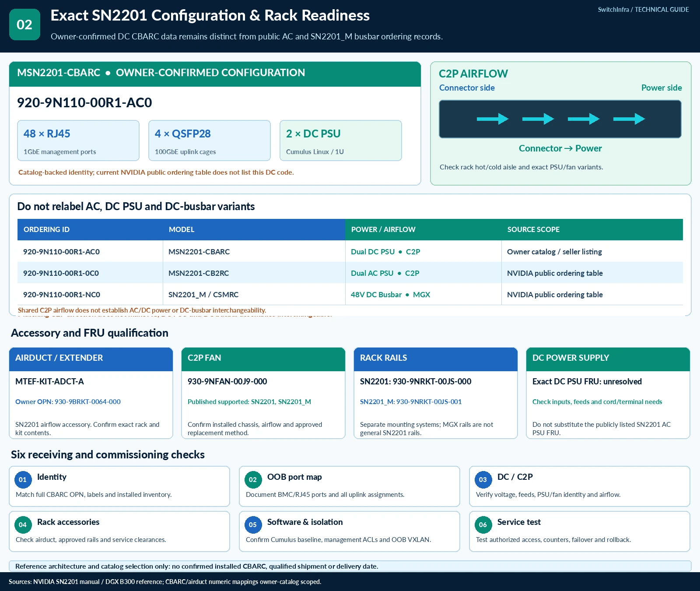Select the 4 × QSFP28 tile
This screenshot has height=591, width=700.
210,141
